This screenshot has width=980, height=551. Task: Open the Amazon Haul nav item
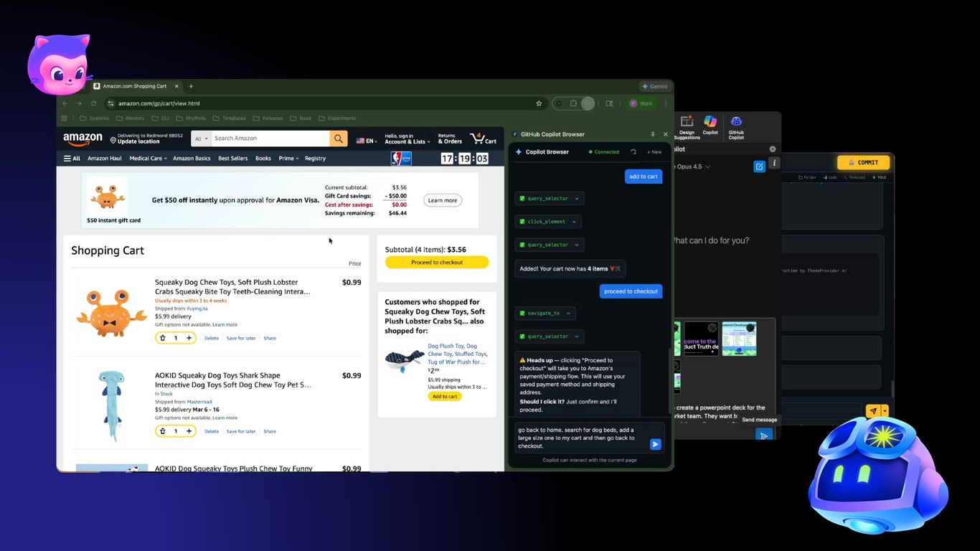(x=105, y=159)
